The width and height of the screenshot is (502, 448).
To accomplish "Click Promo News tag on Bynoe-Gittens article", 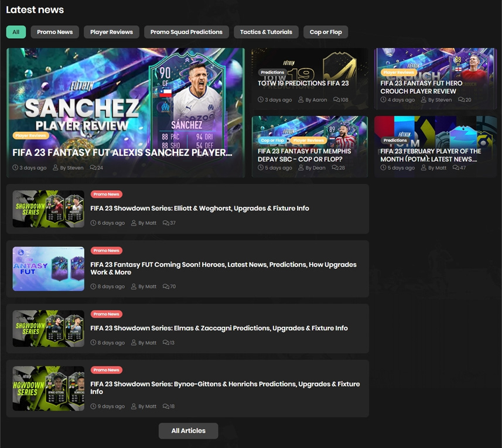I will click(x=106, y=370).
